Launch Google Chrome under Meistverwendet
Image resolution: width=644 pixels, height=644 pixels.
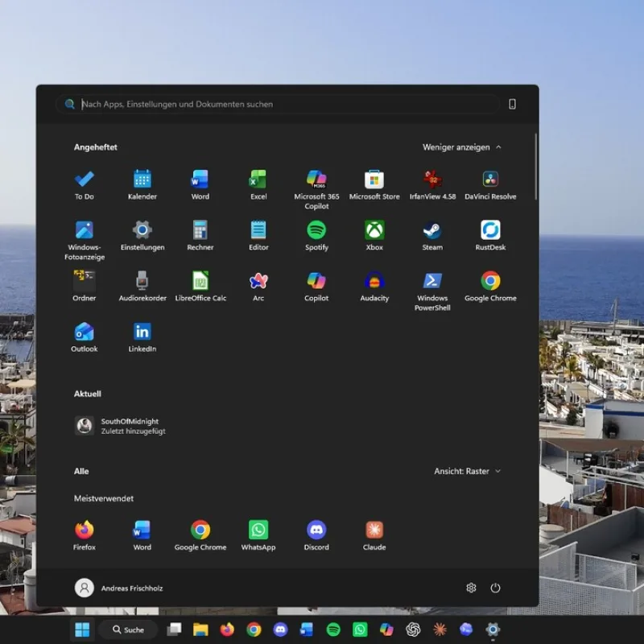200,535
